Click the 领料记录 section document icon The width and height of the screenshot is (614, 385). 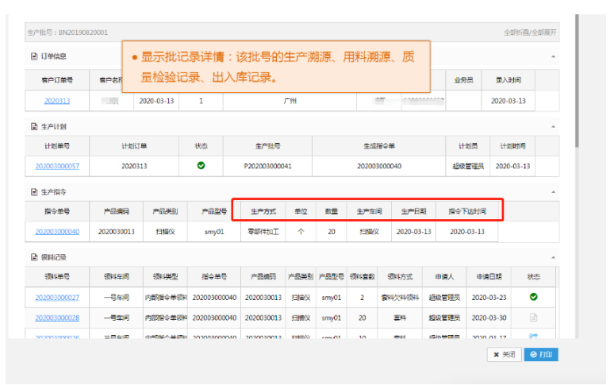[34, 257]
